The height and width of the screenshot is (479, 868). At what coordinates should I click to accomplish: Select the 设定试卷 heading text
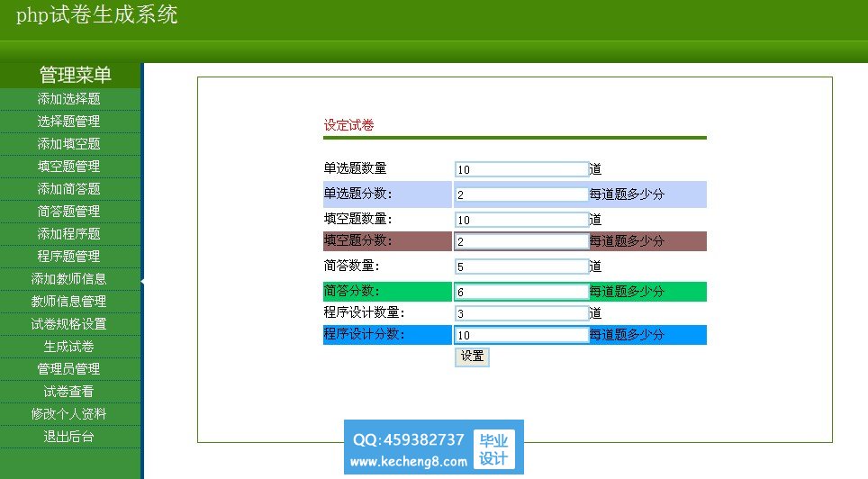point(348,125)
